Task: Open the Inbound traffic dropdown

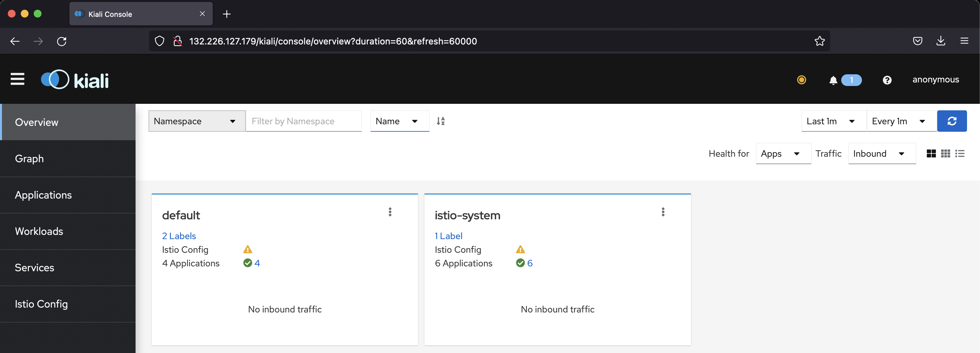Action: click(x=881, y=153)
